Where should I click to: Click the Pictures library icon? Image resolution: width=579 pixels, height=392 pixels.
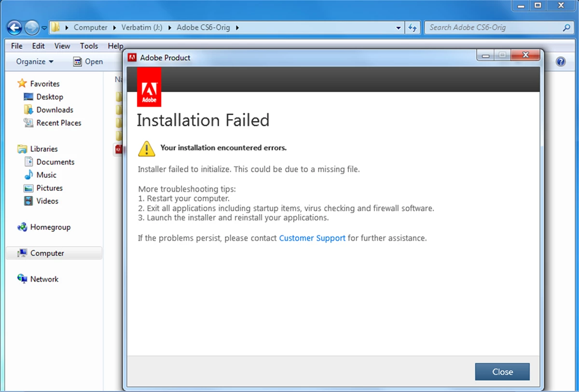coord(28,188)
